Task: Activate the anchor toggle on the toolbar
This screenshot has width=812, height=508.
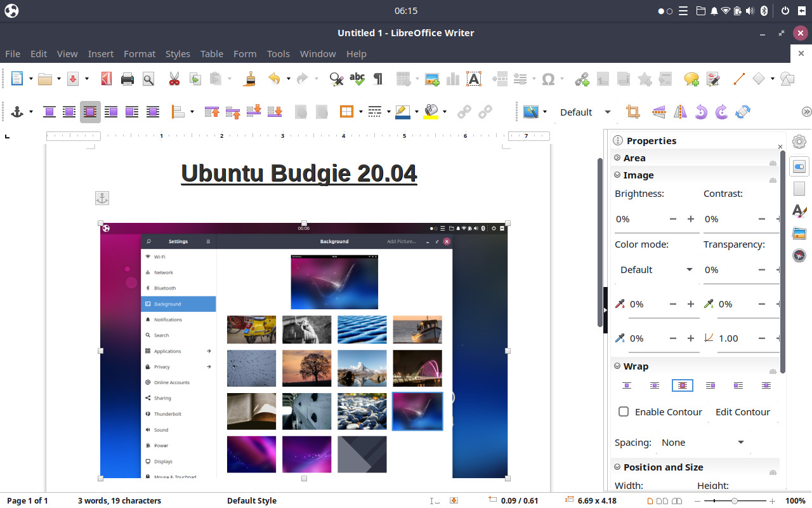Action: tap(17, 112)
